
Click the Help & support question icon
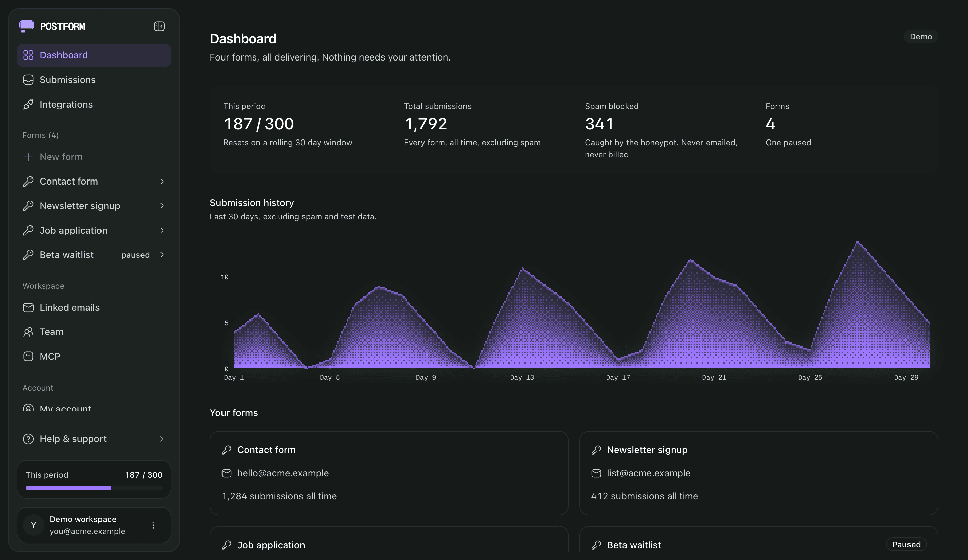pyautogui.click(x=28, y=439)
